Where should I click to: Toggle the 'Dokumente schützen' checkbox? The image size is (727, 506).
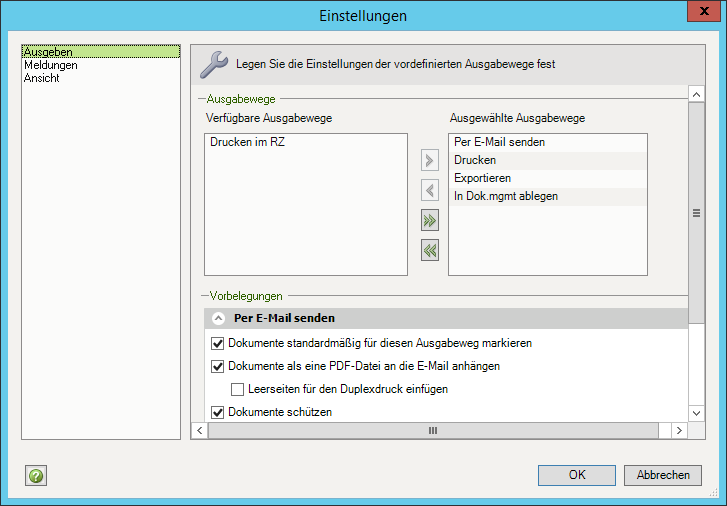(218, 412)
